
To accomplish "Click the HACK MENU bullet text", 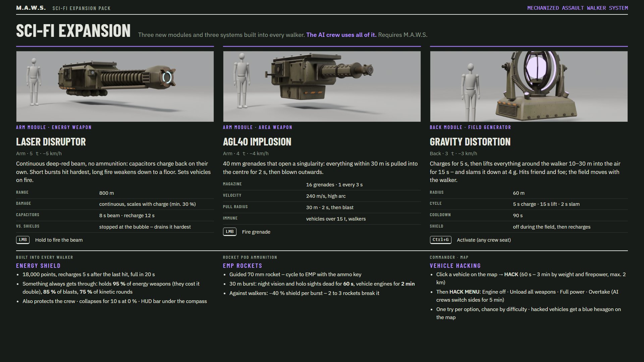I will click(527, 296).
